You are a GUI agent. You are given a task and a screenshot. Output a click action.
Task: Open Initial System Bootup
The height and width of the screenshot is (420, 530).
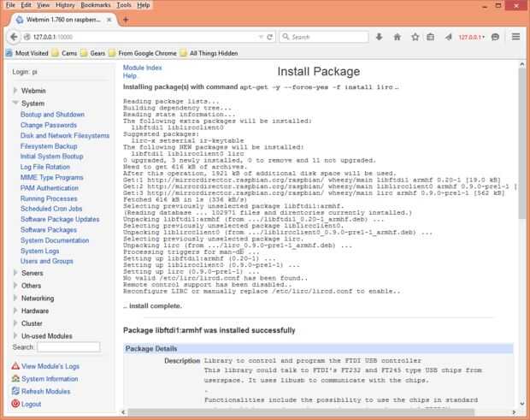tap(51, 157)
